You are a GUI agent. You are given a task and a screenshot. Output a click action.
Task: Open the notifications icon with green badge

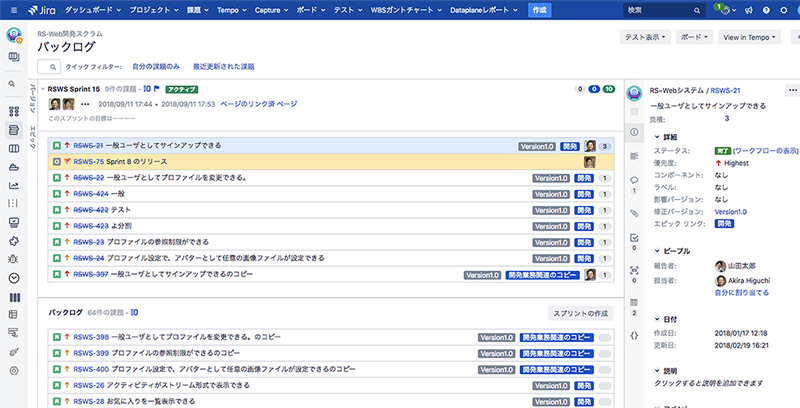click(x=724, y=10)
